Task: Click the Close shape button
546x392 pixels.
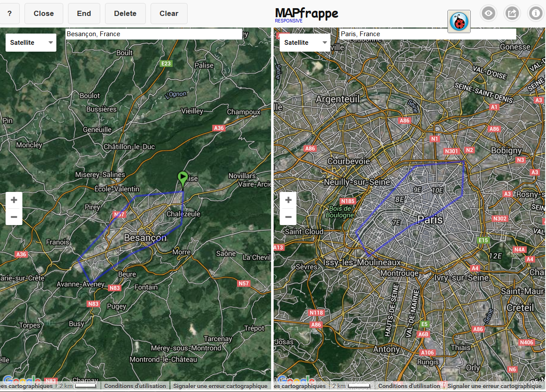Action: pyautogui.click(x=44, y=13)
